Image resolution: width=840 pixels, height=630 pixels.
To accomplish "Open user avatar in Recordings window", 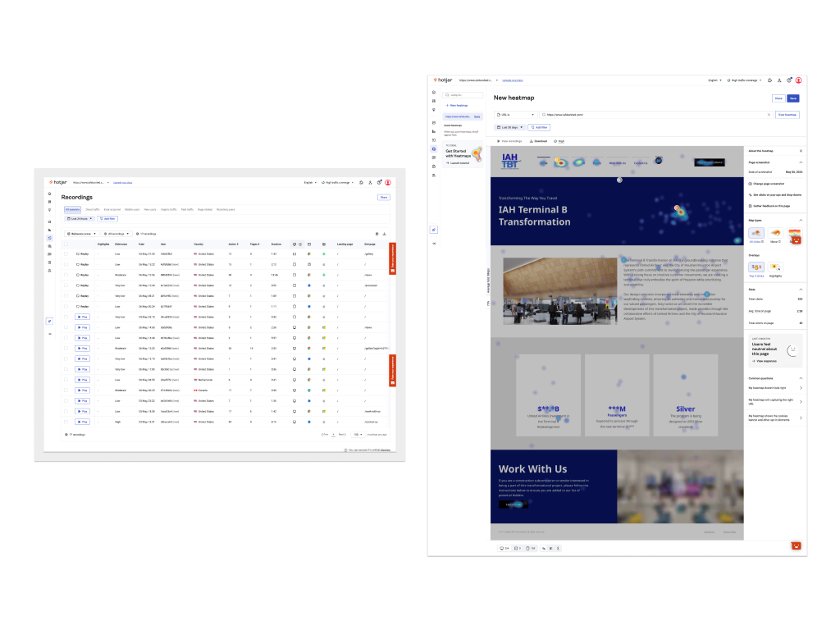I will (x=388, y=183).
